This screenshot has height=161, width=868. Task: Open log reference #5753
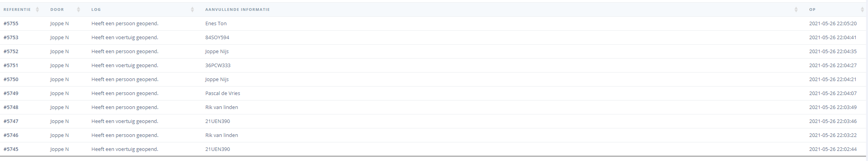(11, 38)
